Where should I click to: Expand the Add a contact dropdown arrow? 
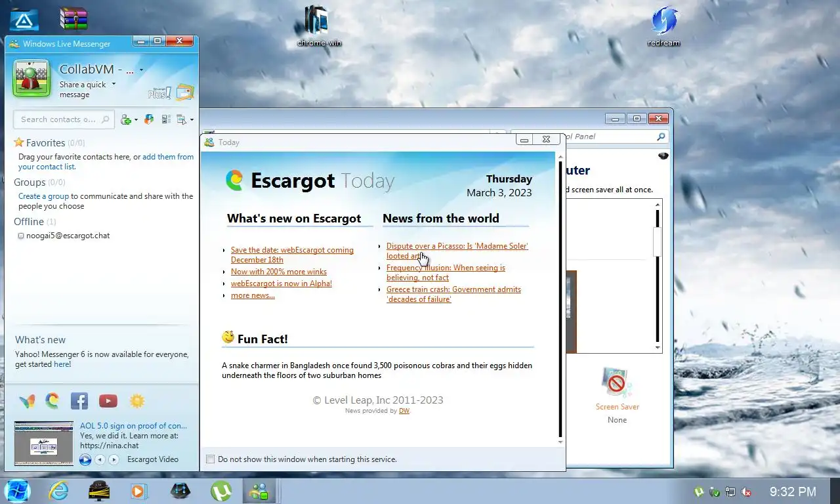pos(135,120)
